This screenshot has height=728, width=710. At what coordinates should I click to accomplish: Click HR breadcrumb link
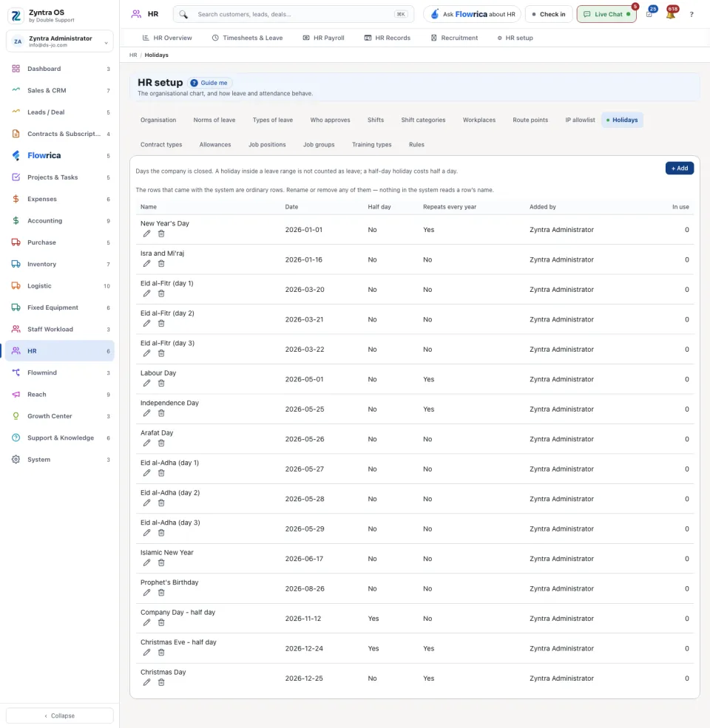coord(133,55)
